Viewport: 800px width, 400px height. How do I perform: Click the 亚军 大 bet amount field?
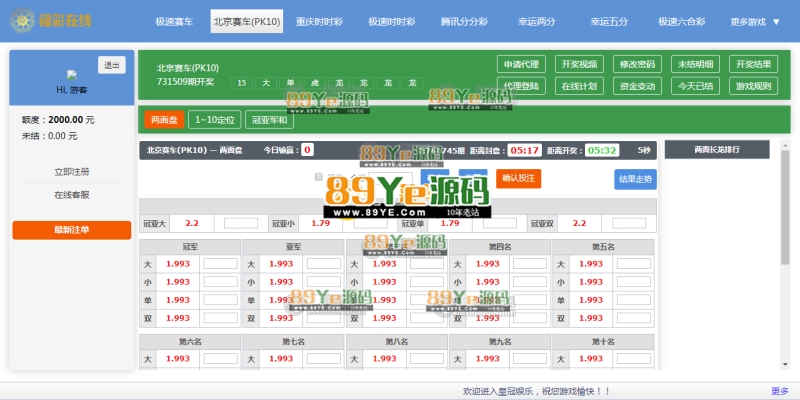coord(323,264)
